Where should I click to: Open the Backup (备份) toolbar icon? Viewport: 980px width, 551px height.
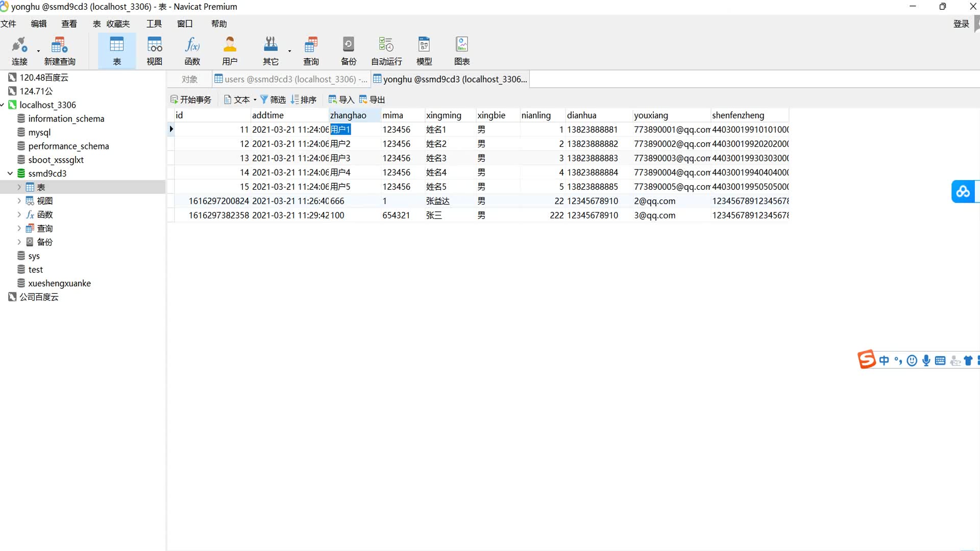click(x=348, y=51)
